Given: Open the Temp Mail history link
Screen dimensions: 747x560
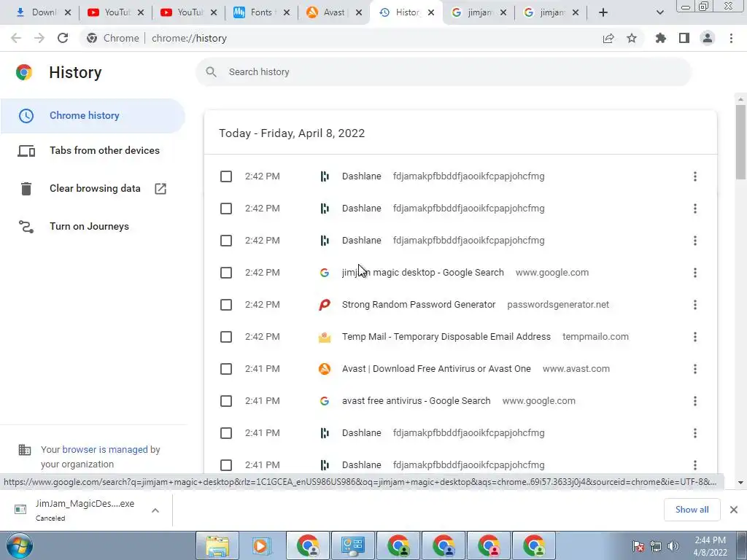Looking at the screenshot, I should point(446,337).
